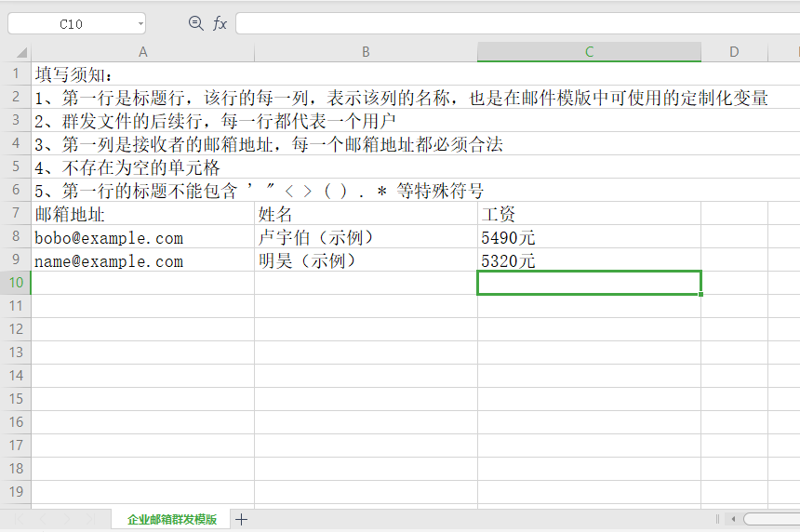Click the Name Box showing C10

click(71, 24)
